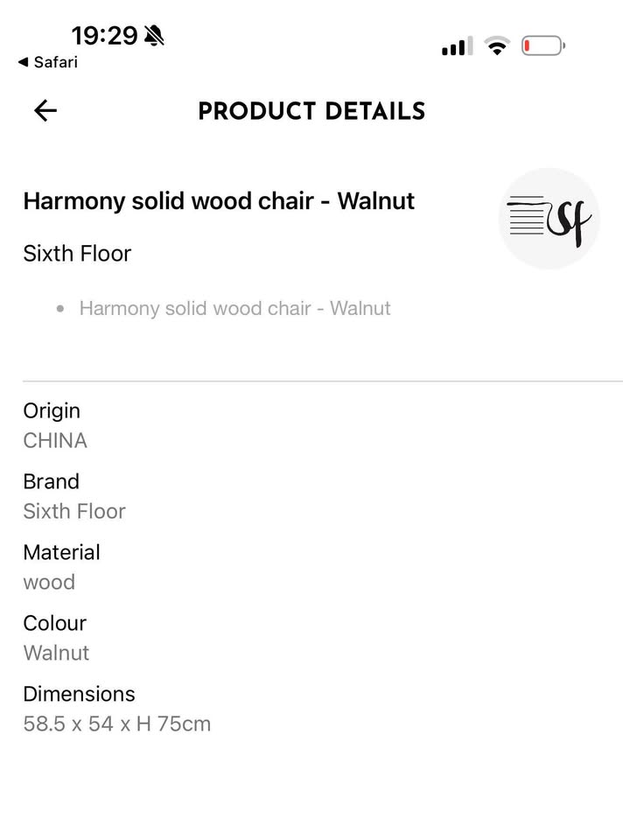Tap the Dimensions label

[79, 694]
